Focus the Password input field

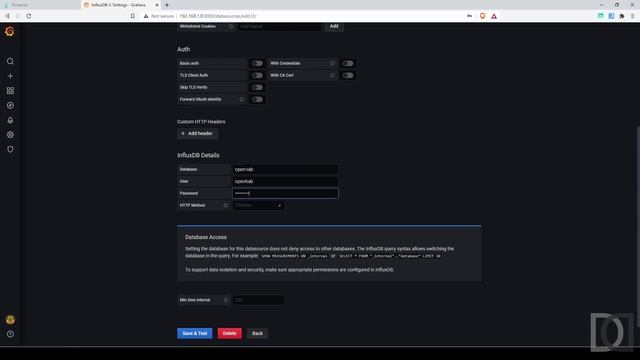pyautogui.click(x=285, y=193)
